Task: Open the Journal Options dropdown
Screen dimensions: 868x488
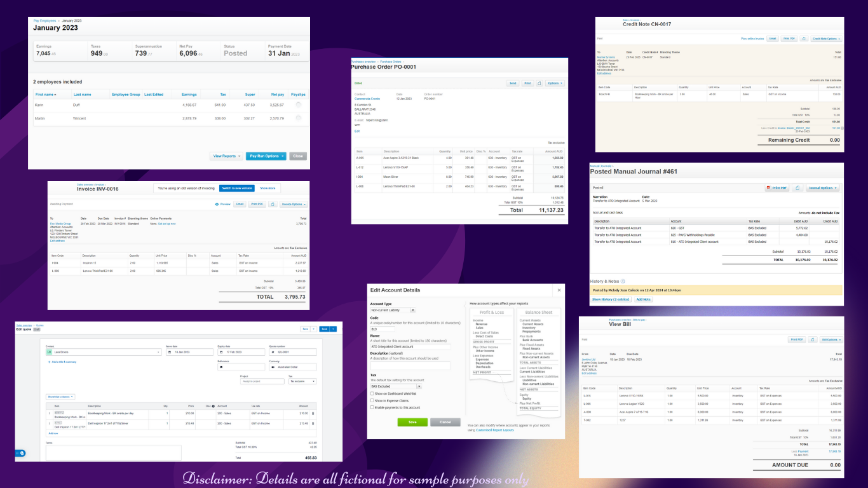Action: coord(822,188)
